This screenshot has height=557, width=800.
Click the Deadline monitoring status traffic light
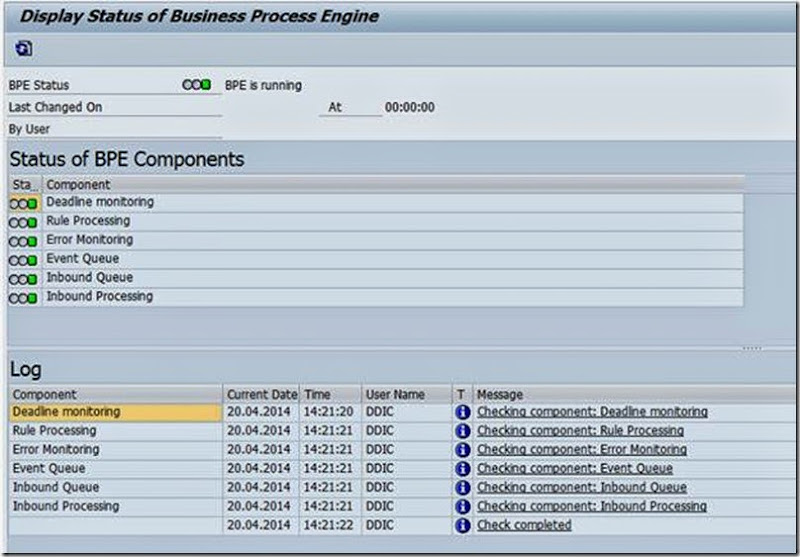click(23, 204)
